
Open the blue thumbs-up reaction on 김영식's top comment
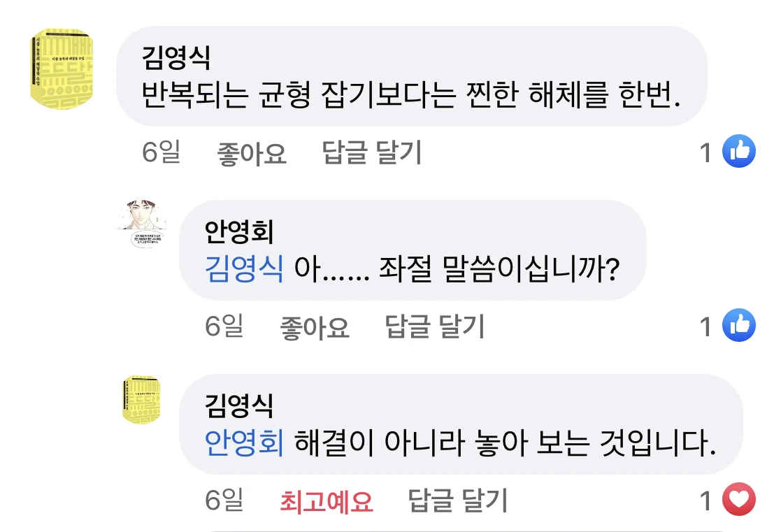click(x=739, y=151)
